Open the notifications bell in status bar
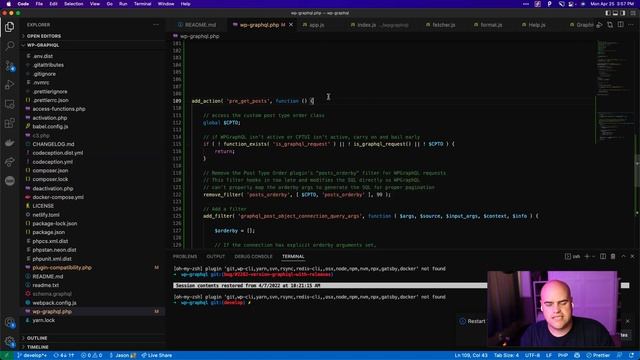The image size is (640, 360). (x=631, y=356)
